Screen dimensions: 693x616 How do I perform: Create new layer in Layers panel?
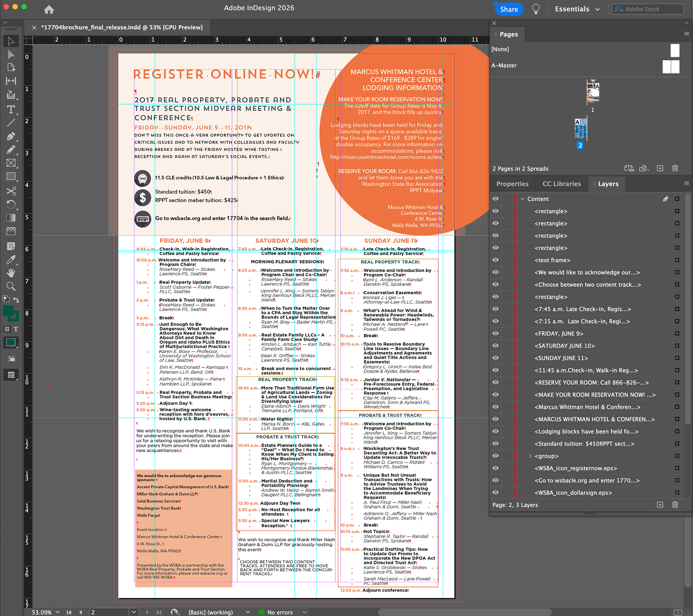tap(660, 505)
